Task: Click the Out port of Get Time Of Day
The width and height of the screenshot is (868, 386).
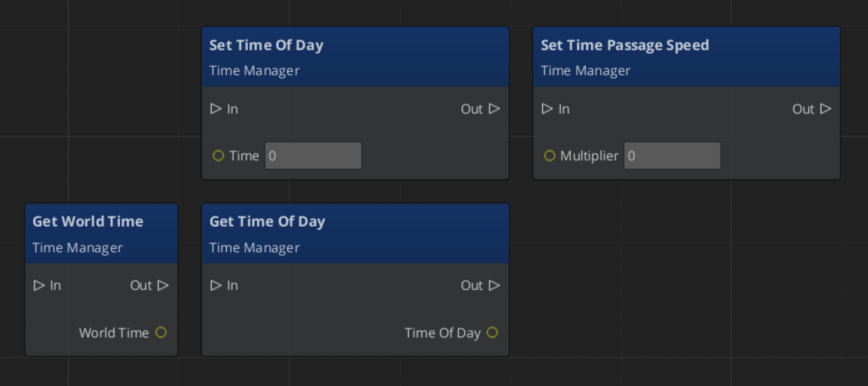Action: tap(495, 285)
